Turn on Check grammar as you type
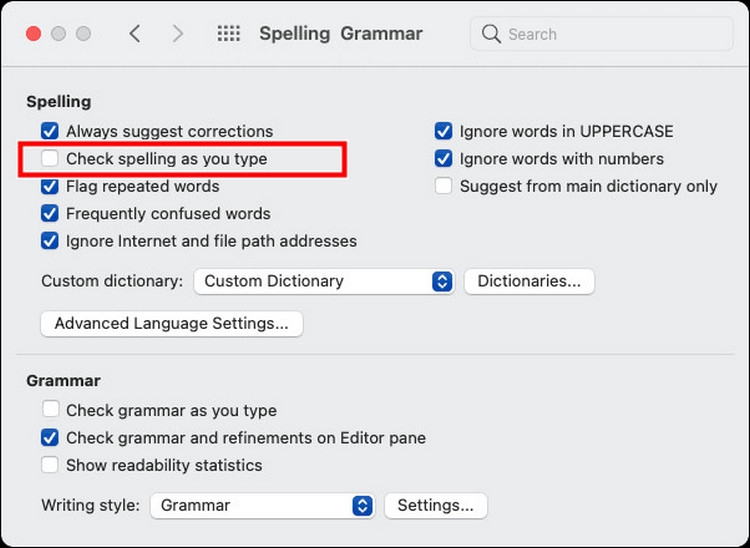Screen dimensions: 750x548 (x=50, y=410)
